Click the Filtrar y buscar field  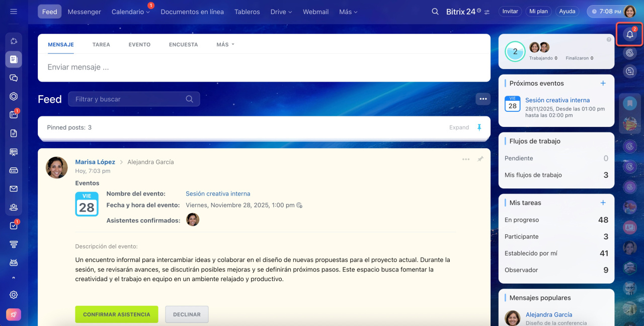[x=128, y=99]
